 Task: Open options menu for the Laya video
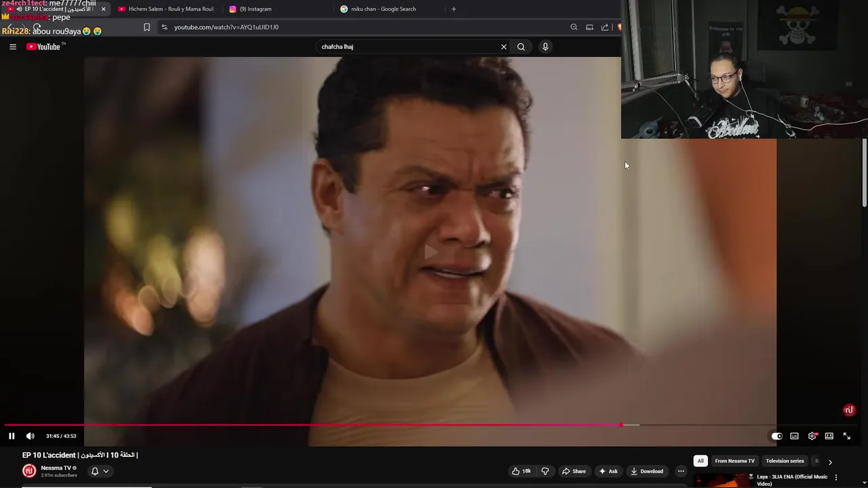[836, 477]
